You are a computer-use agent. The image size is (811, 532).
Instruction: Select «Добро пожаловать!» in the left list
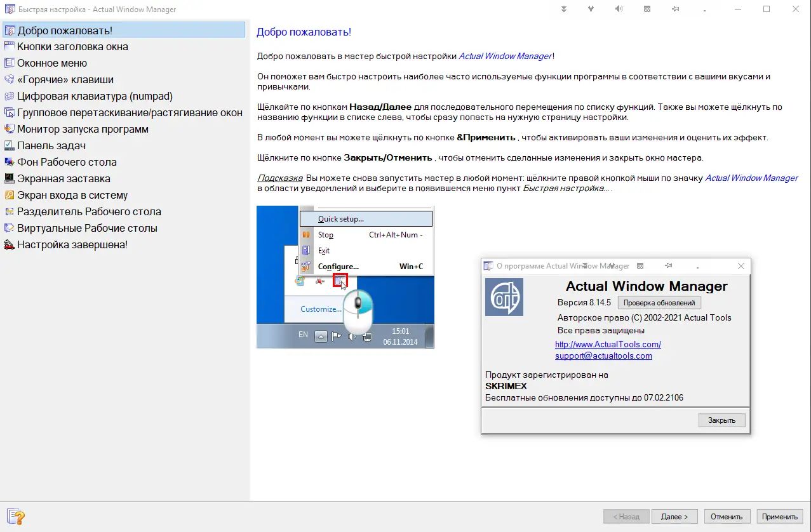click(x=124, y=30)
